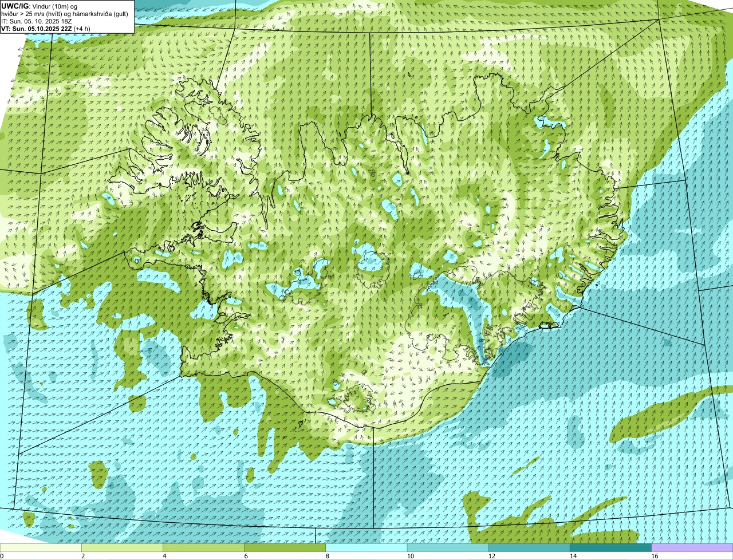
Task: Click the legend tick label '2'
Action: pyautogui.click(x=83, y=556)
